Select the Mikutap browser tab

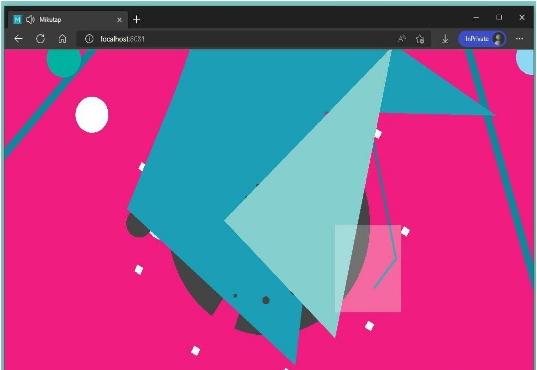(x=68, y=20)
